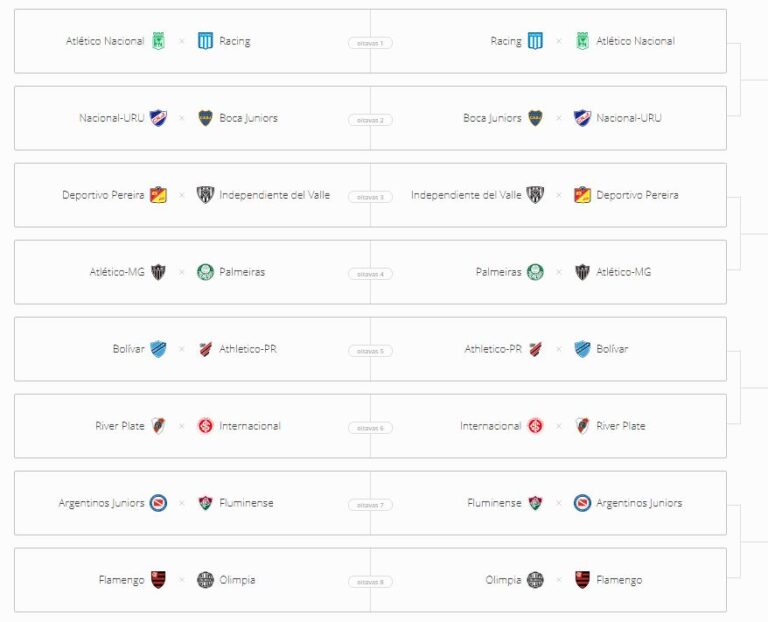Click Fluminense crest in Argentinos Juniors × Fluminense match

point(205,503)
